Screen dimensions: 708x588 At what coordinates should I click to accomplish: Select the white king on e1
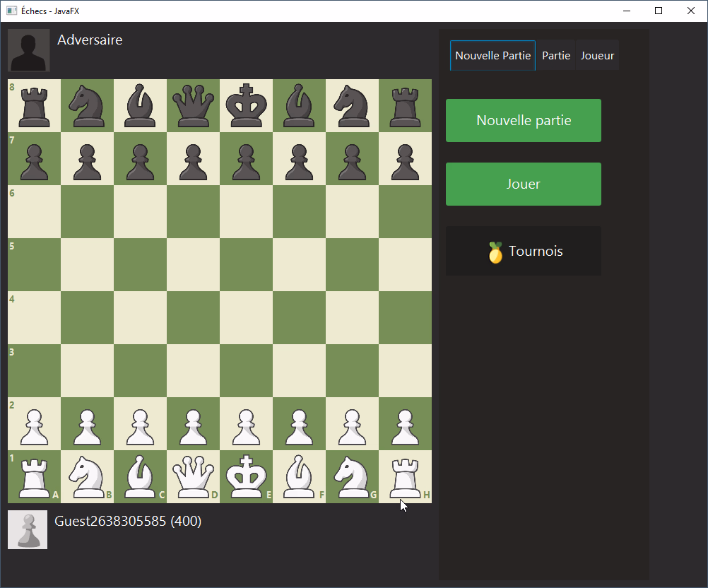[246, 477]
